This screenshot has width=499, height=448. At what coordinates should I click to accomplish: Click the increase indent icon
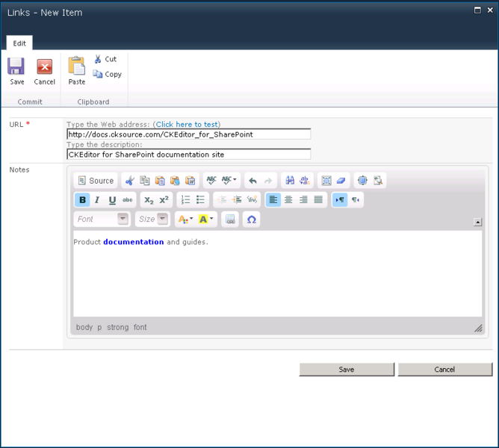(237, 200)
